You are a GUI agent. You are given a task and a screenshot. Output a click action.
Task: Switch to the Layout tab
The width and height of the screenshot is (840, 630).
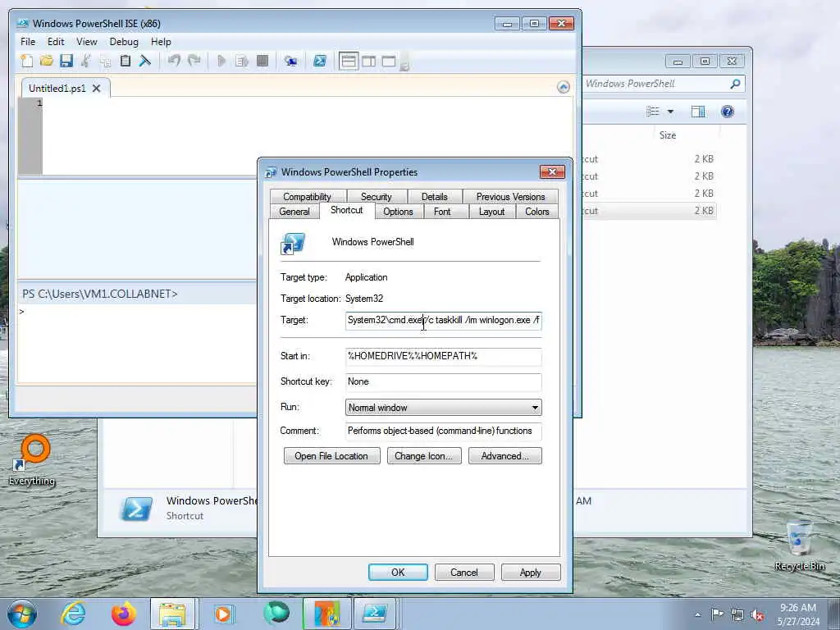click(492, 212)
